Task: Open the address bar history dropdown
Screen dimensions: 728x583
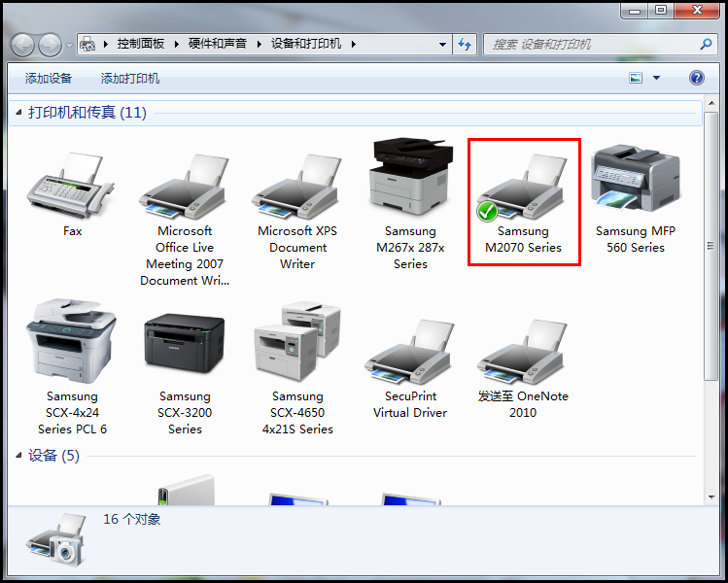Action: (442, 45)
